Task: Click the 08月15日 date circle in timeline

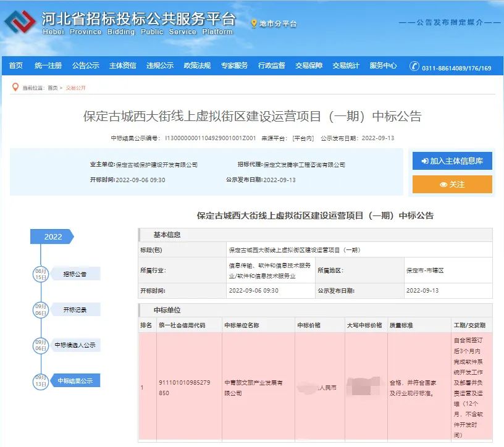Action: click(x=41, y=274)
